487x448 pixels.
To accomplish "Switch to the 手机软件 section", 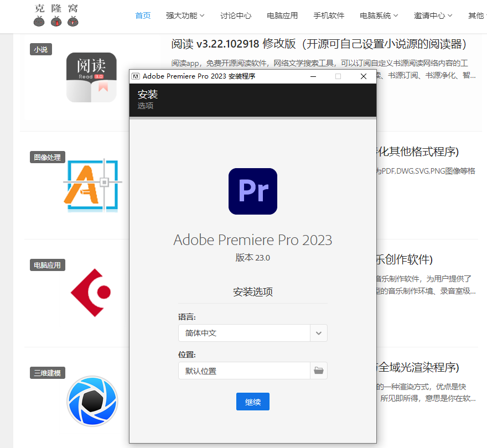I will (329, 16).
